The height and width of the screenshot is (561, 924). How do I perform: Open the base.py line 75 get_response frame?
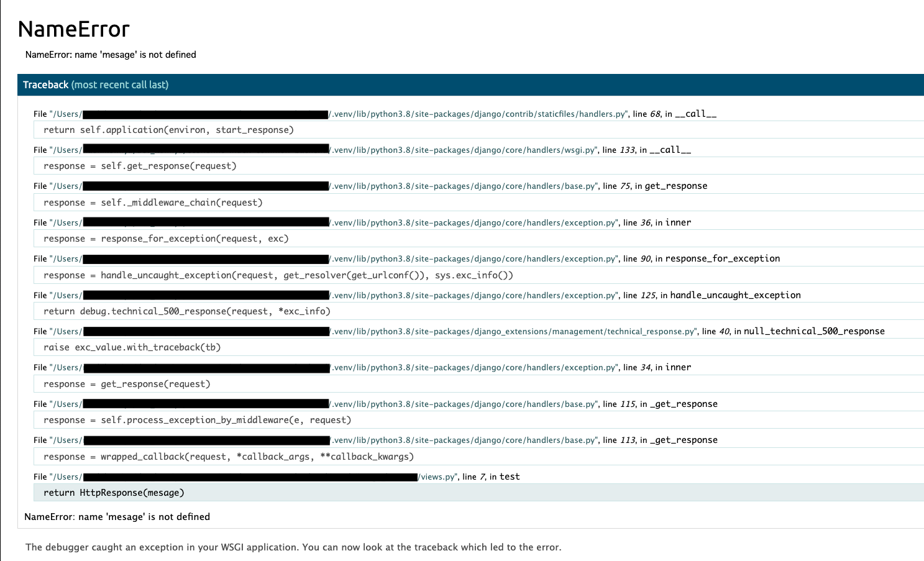coord(370,186)
